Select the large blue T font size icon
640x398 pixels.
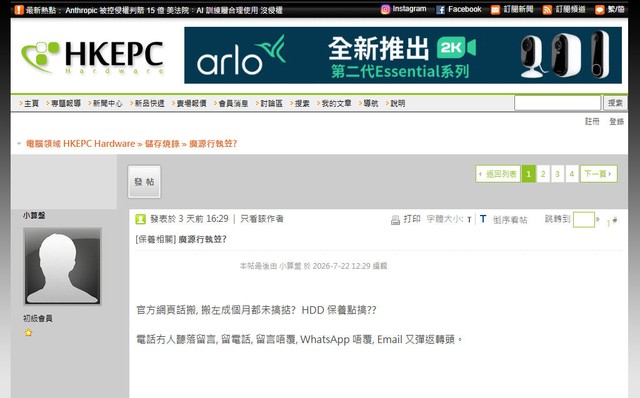[x=483, y=219]
